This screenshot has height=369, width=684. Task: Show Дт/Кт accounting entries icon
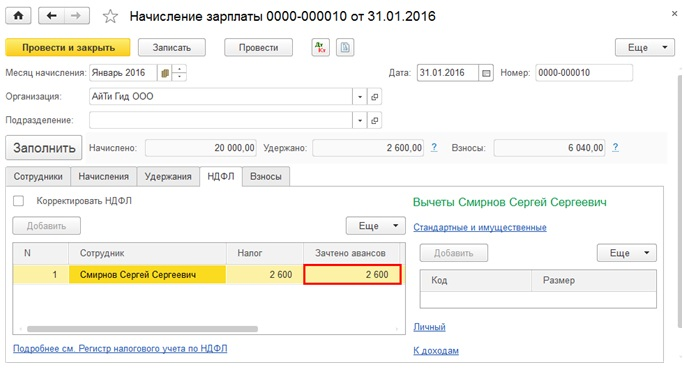coord(321,48)
